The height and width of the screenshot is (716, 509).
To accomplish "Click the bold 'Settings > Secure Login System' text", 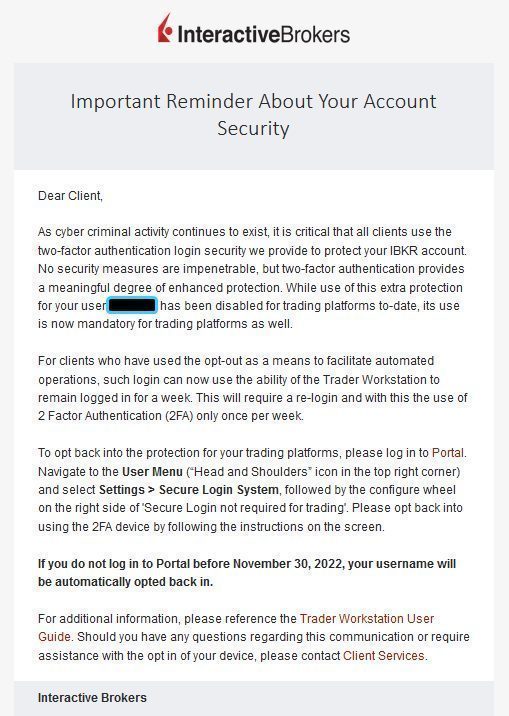I will pos(189,490).
